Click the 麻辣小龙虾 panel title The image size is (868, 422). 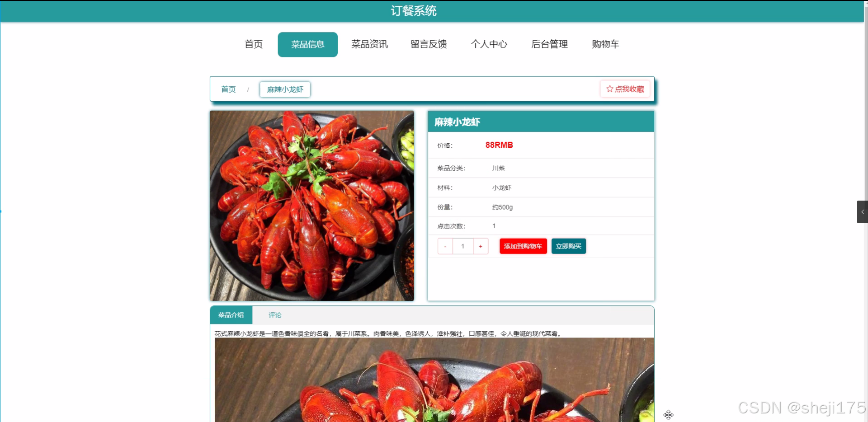click(x=457, y=122)
